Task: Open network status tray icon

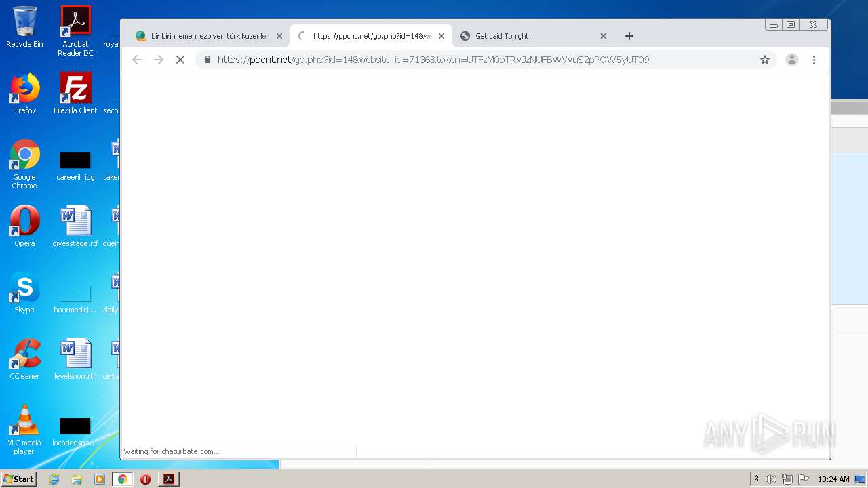Action: 787,479
